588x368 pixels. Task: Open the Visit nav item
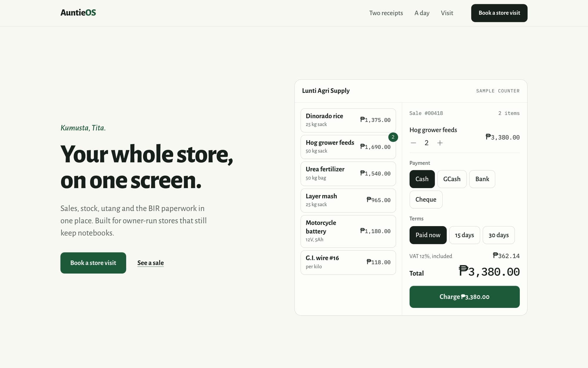(447, 13)
